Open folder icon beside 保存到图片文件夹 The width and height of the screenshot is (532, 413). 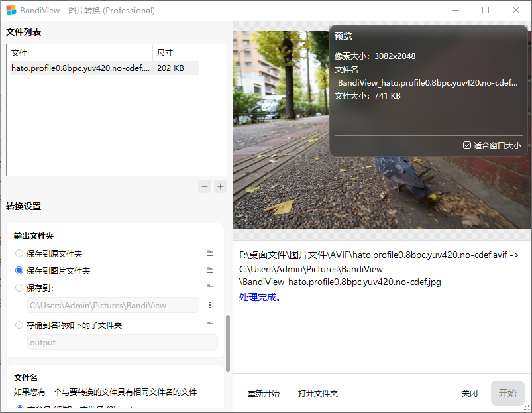[210, 270]
